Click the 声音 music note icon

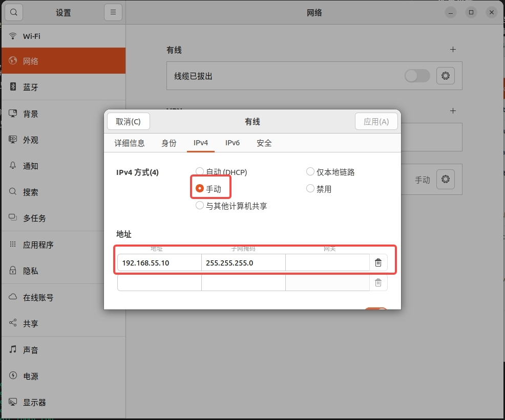click(x=13, y=349)
